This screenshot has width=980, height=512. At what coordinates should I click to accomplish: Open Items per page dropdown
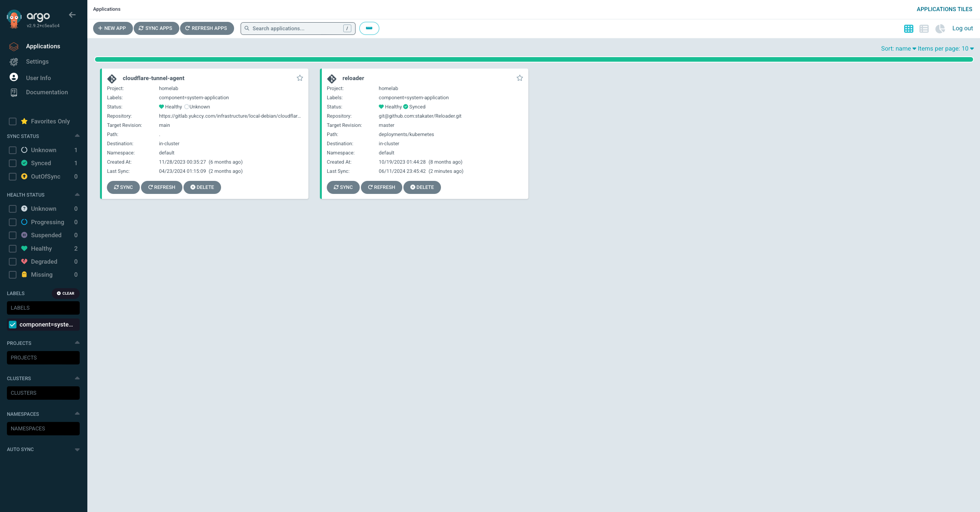946,49
